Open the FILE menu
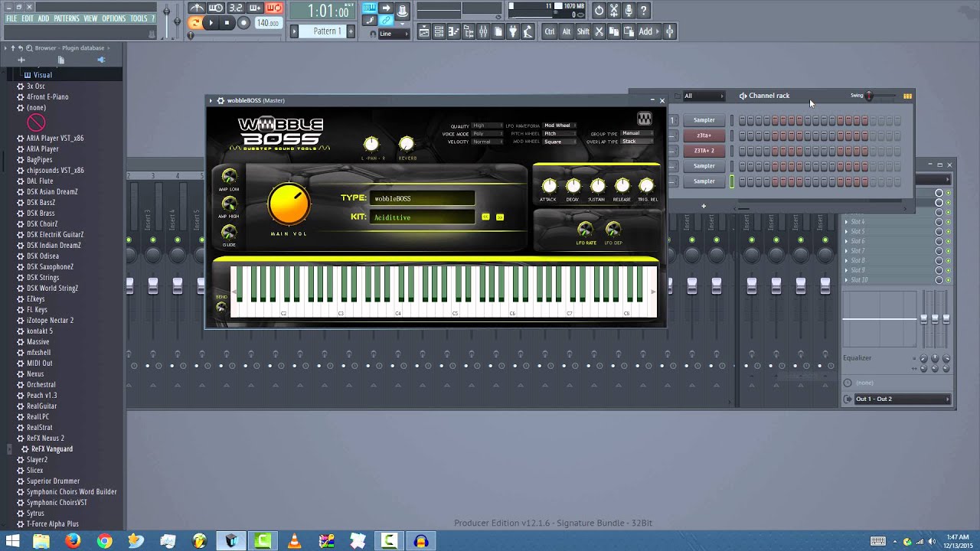 point(11,18)
